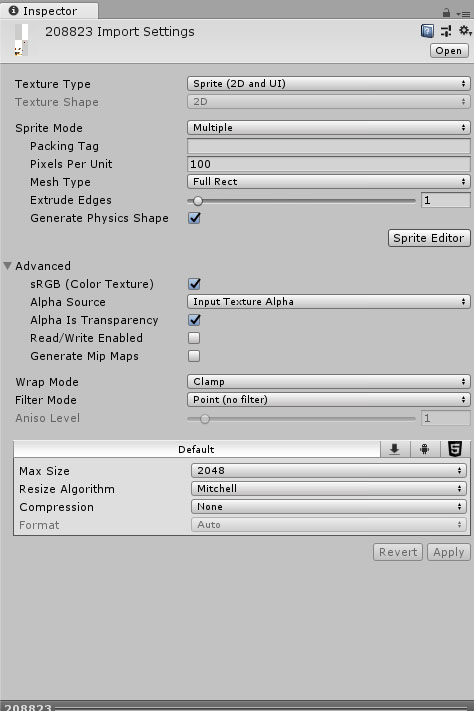Open the Texture Type dropdown
This screenshot has width=474, height=711.
coord(329,83)
